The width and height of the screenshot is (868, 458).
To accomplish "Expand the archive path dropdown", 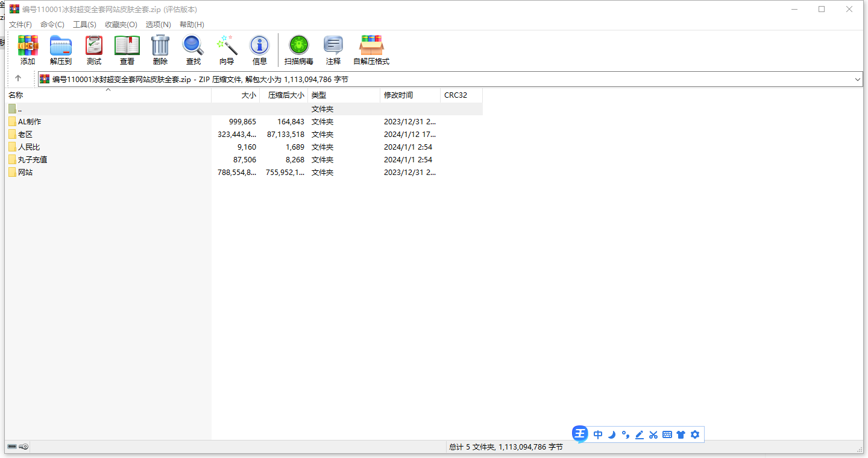I will tap(857, 79).
